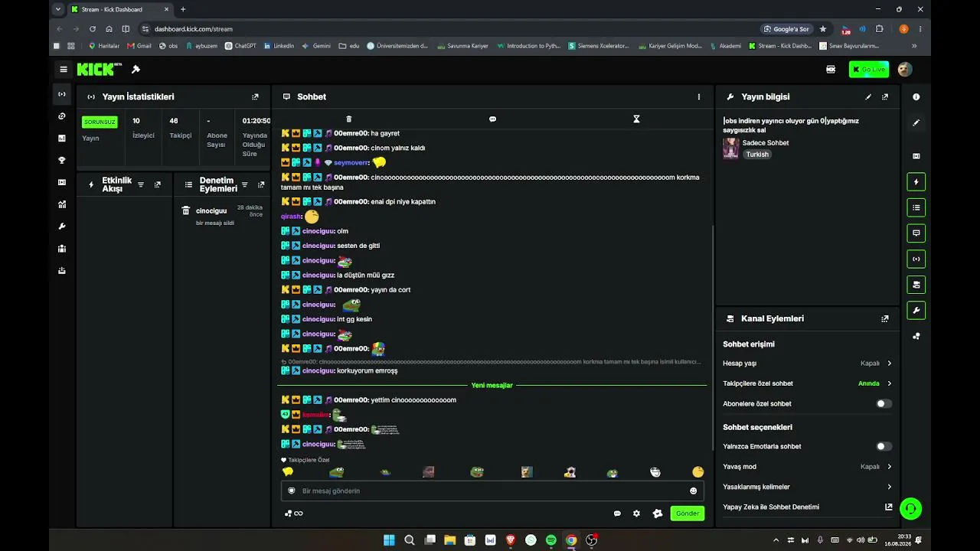Screen dimensions: 980x551
Task: Pop out the Kanal Eylemleri panel
Action: 885,318
